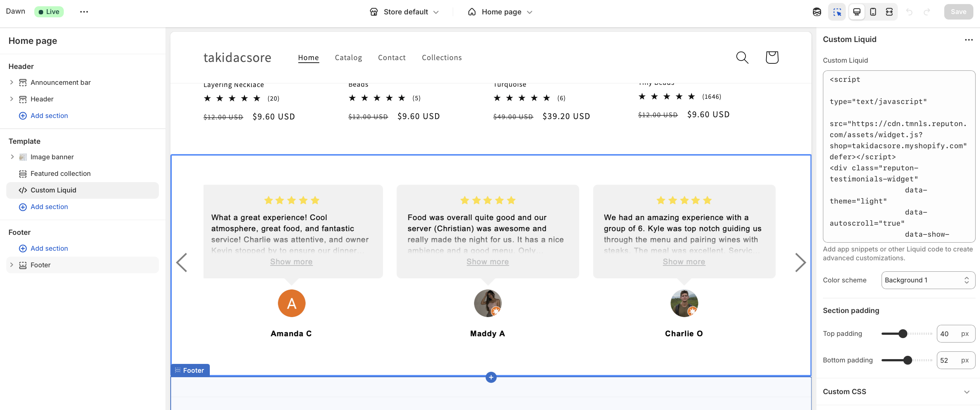980x410 pixels.
Task: Expand the Image banner section
Action: click(11, 157)
